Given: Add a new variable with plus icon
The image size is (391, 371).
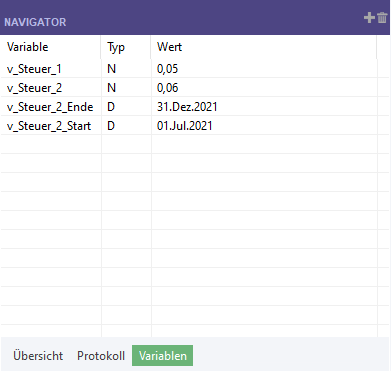Looking at the screenshot, I should coord(369,17).
